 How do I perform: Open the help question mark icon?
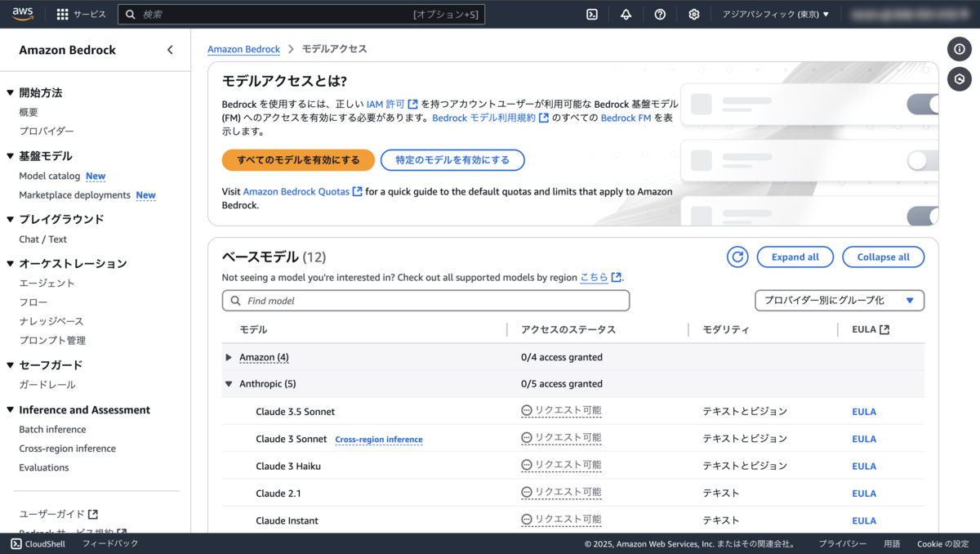[660, 14]
